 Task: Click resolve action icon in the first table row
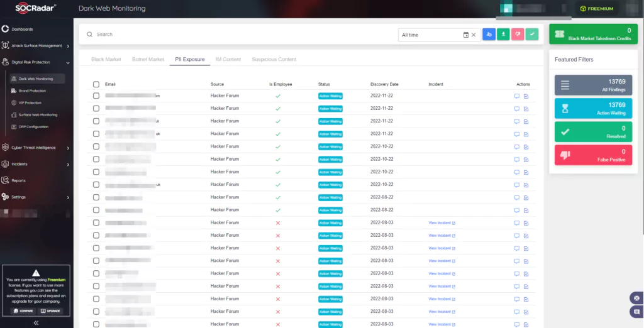pyautogui.click(x=526, y=96)
